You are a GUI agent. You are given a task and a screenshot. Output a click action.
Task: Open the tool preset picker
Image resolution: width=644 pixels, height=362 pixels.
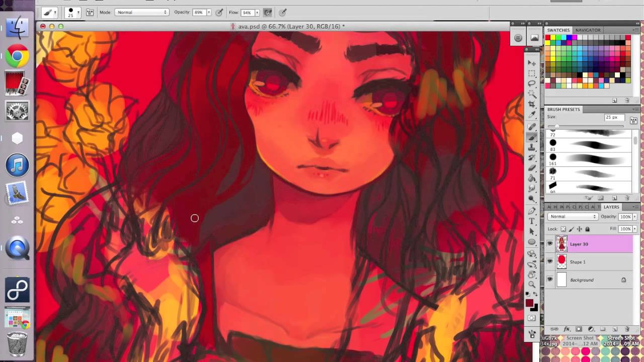(49, 13)
